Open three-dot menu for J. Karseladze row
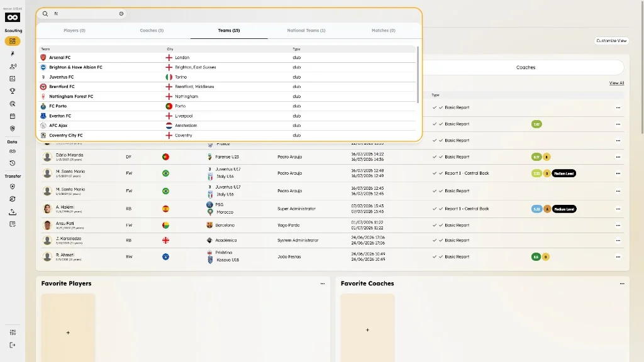The image size is (644, 362). pos(618,241)
